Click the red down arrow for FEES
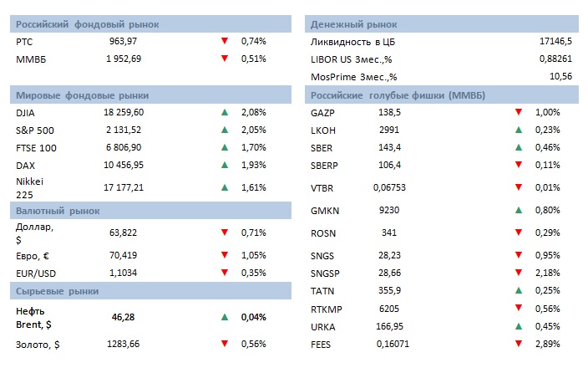This screenshot has height=368, width=588. point(519,343)
